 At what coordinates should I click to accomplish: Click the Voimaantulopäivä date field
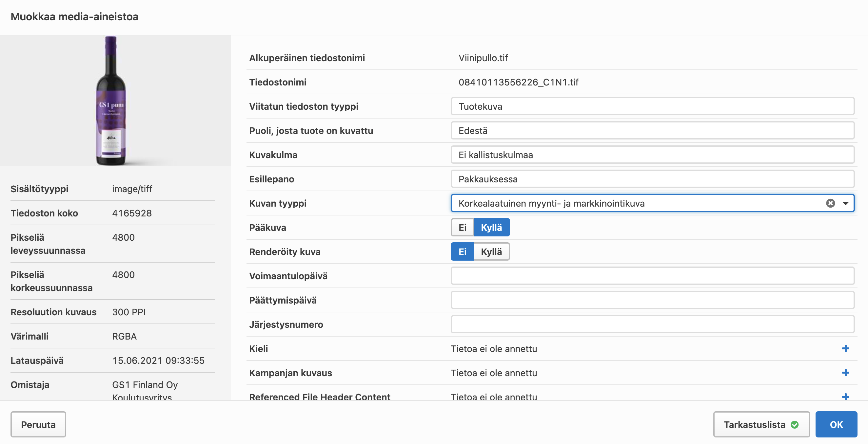coord(652,276)
